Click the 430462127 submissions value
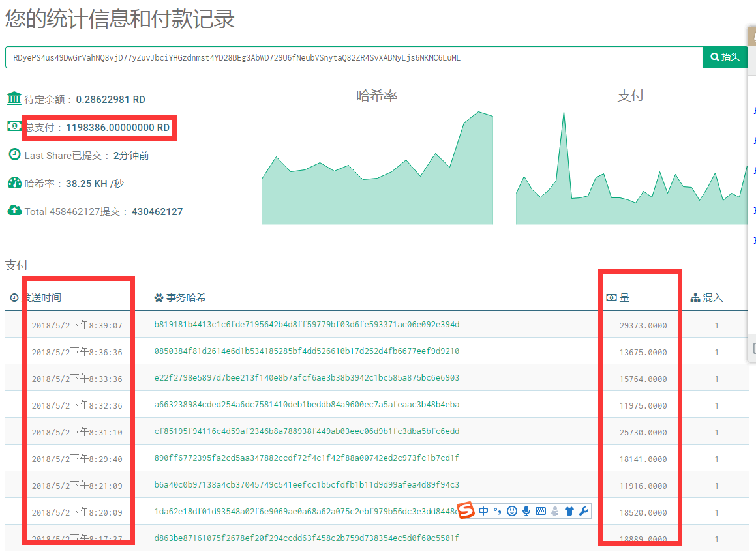Viewport: 756px width, 554px height. pos(157,211)
